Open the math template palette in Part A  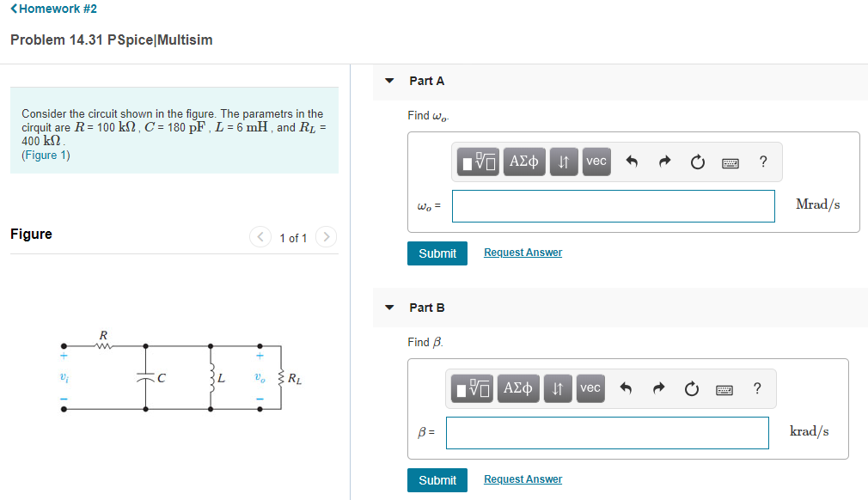pyautogui.click(x=478, y=162)
